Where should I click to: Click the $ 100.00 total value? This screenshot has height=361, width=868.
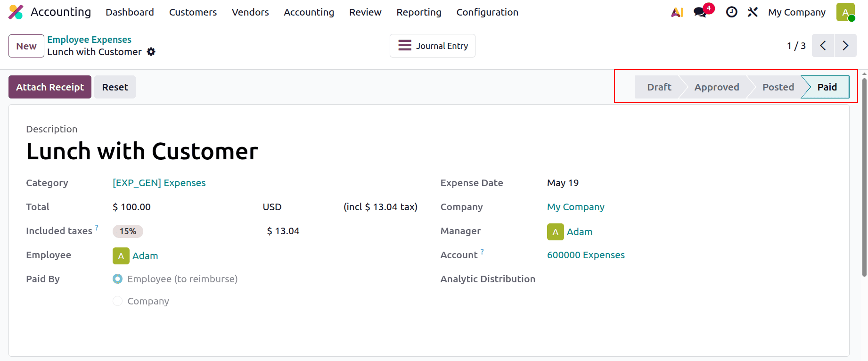click(131, 207)
